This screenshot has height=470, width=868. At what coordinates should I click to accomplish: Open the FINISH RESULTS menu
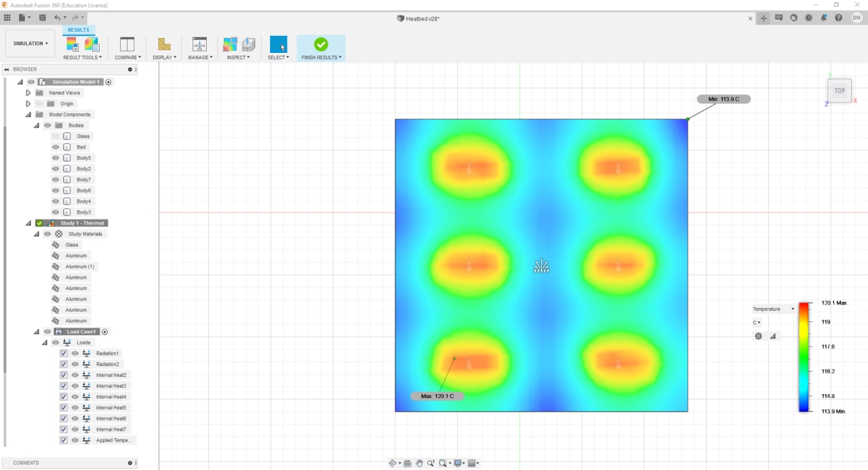pyautogui.click(x=321, y=58)
